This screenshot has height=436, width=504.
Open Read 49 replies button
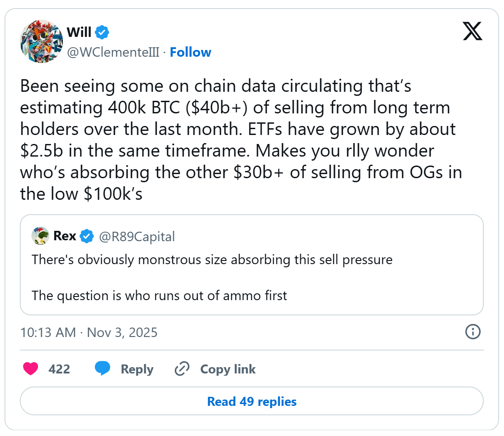point(251,401)
